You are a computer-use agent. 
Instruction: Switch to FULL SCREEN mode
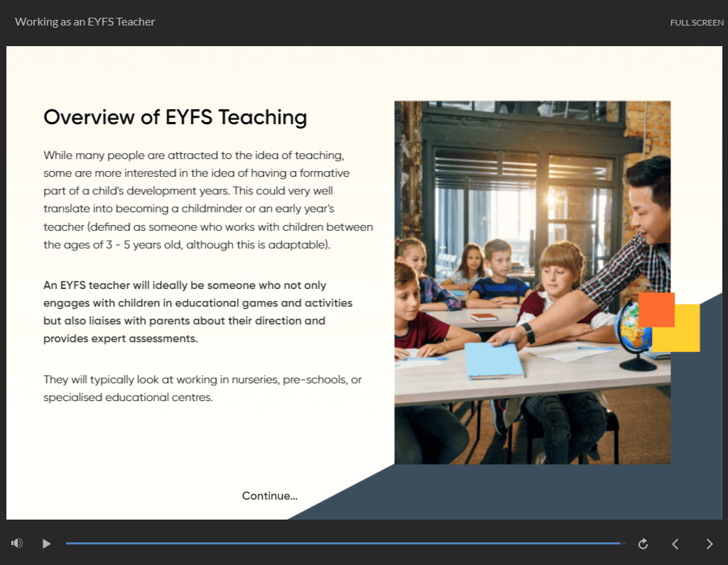[x=697, y=23]
